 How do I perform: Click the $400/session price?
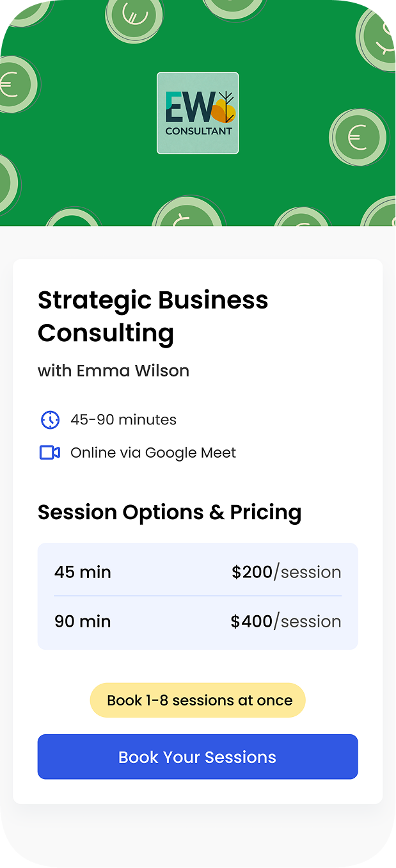286,621
